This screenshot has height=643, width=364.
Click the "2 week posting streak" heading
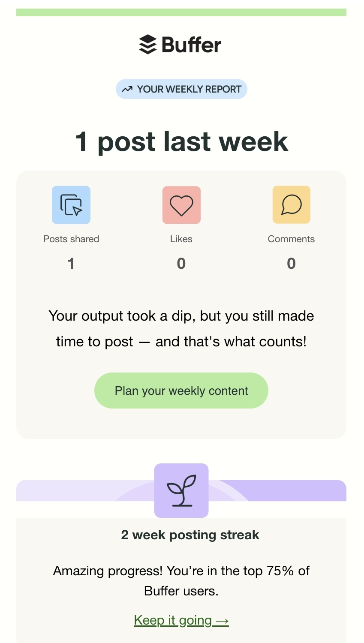click(190, 535)
